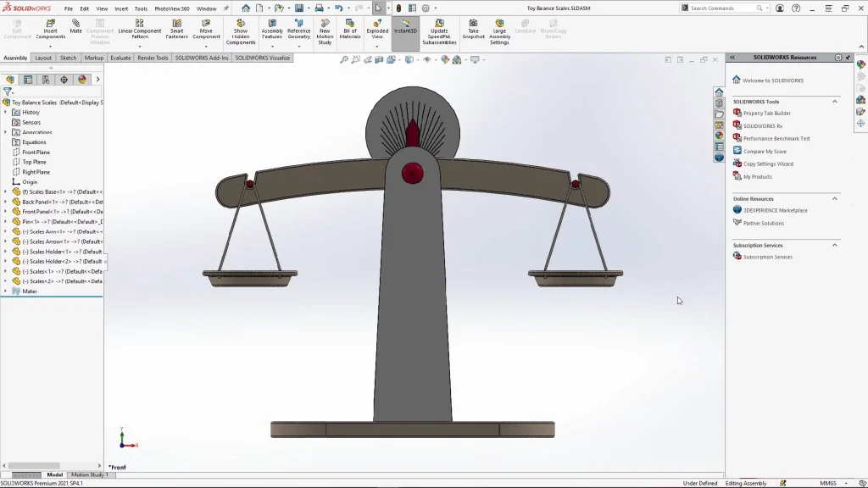Image resolution: width=868 pixels, height=488 pixels.
Task: Expand the Mates folder in the tree
Action: [x=6, y=291]
